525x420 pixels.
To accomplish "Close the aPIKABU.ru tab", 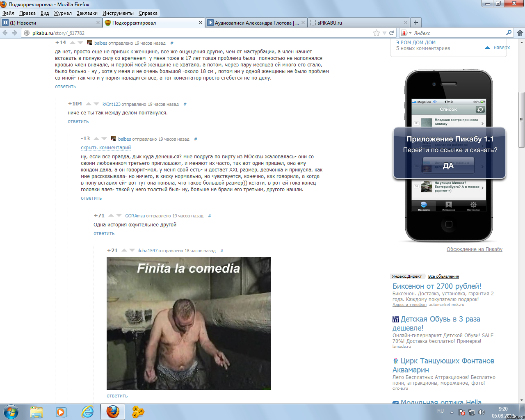I will click(x=406, y=23).
